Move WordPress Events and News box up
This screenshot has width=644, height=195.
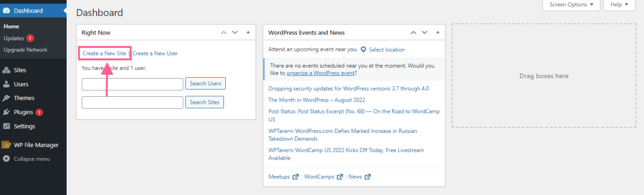[413, 33]
